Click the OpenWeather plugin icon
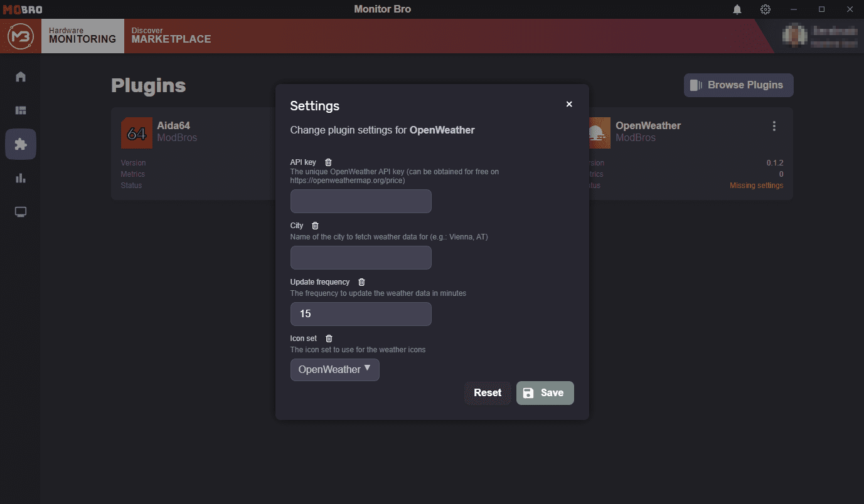864x504 pixels. click(x=599, y=133)
